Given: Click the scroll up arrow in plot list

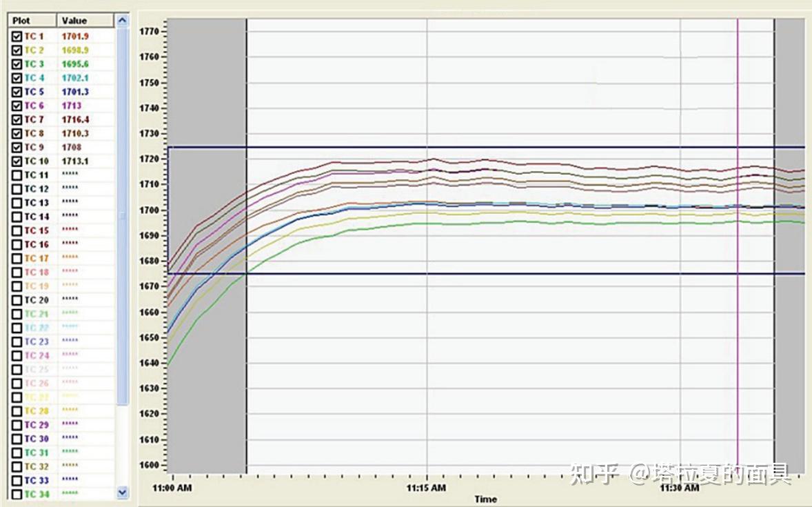Looking at the screenshot, I should coord(122,21).
